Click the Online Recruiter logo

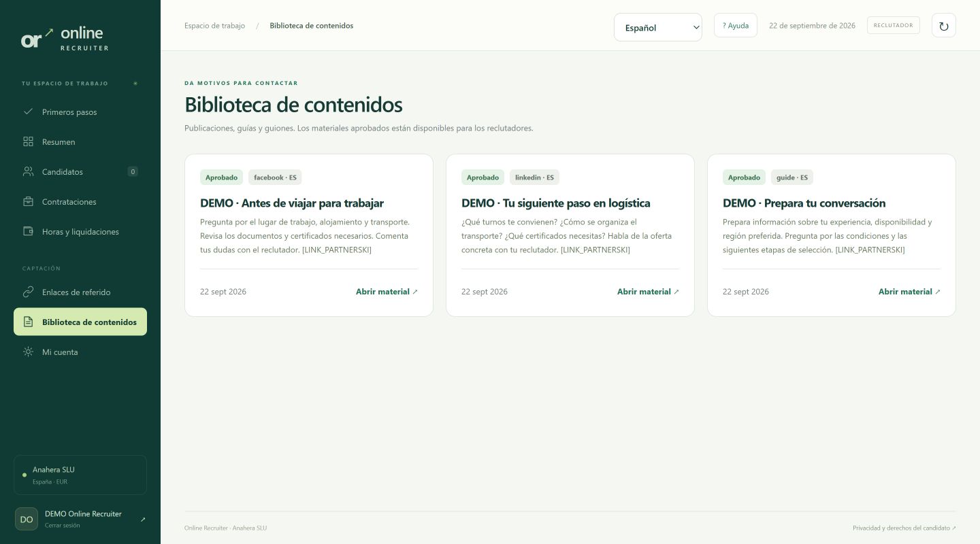click(65, 38)
